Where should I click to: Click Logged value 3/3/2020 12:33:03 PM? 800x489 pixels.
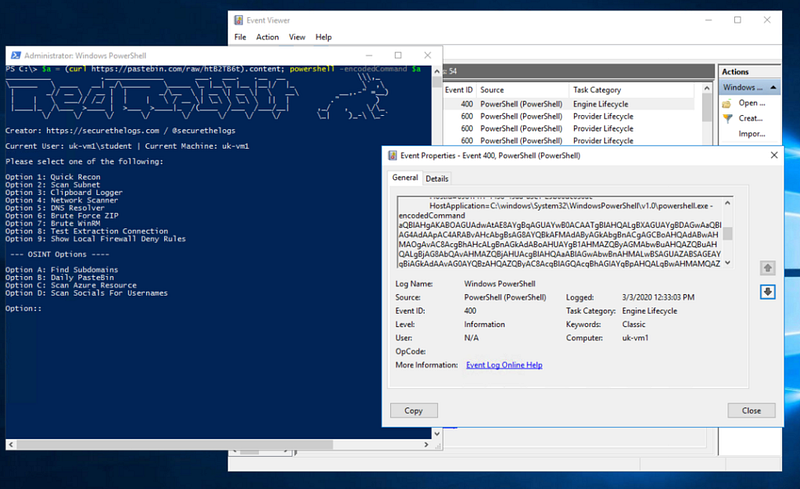pos(658,297)
